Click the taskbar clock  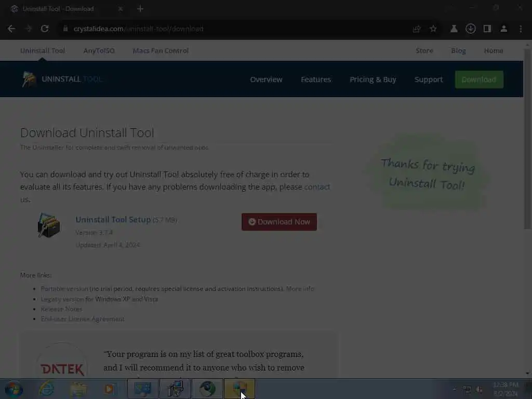(506, 389)
